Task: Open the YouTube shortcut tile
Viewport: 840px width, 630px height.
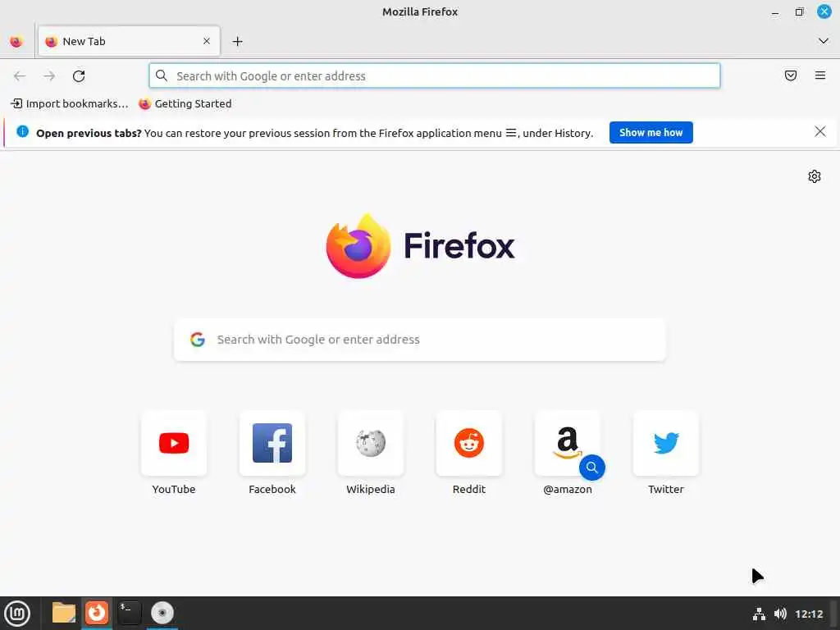Action: pos(174,443)
